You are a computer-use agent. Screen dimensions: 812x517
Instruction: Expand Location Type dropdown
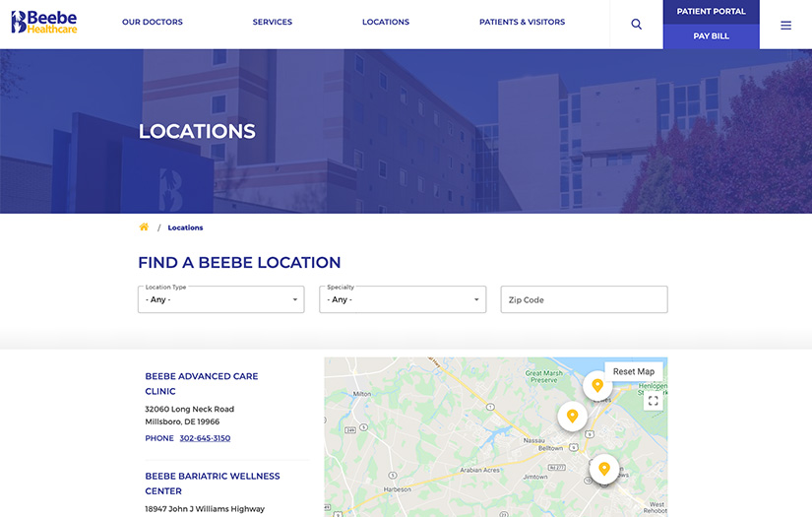(x=221, y=299)
